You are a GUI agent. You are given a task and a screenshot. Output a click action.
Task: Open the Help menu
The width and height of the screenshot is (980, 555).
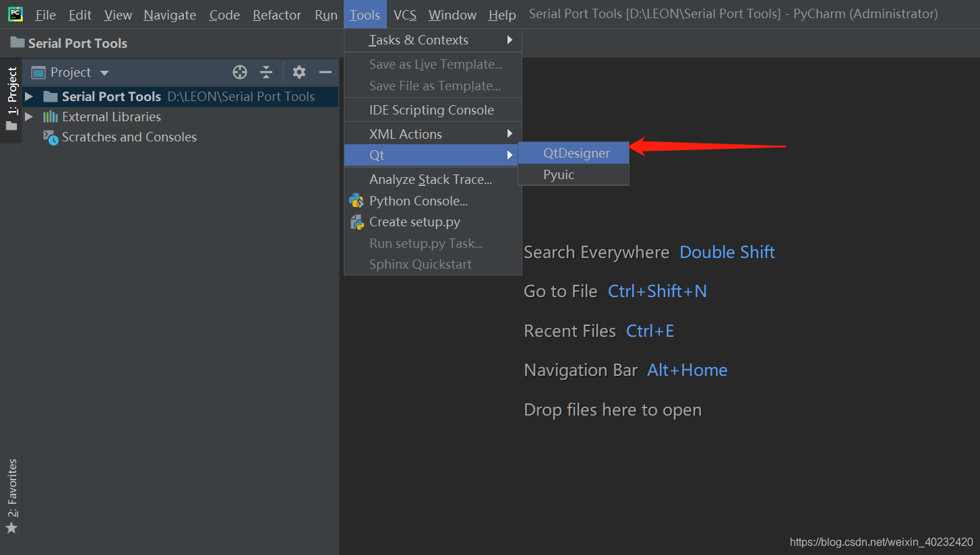tap(502, 15)
